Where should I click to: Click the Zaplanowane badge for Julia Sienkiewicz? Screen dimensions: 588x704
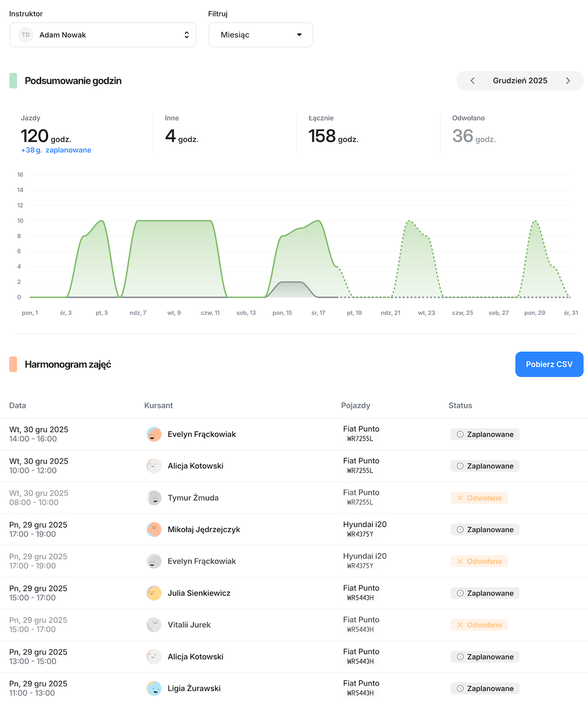(485, 593)
